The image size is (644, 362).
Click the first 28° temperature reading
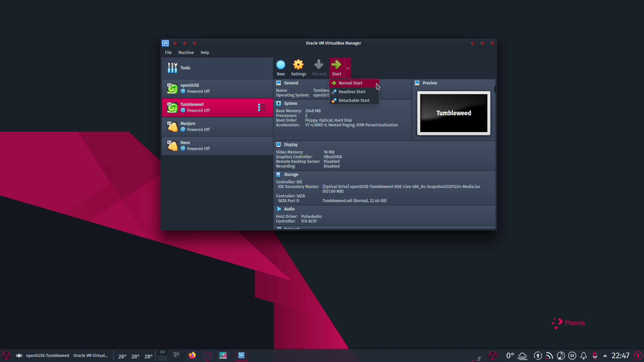[x=122, y=356]
